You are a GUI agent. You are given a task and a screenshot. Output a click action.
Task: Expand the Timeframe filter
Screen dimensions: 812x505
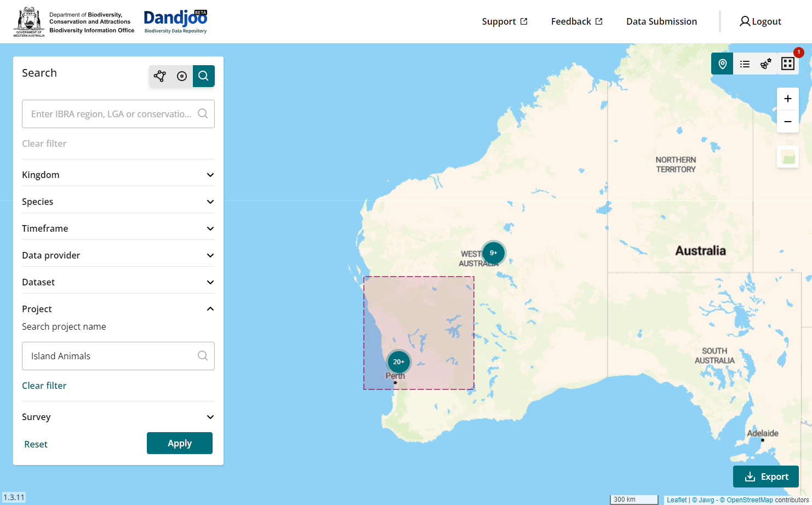(118, 228)
